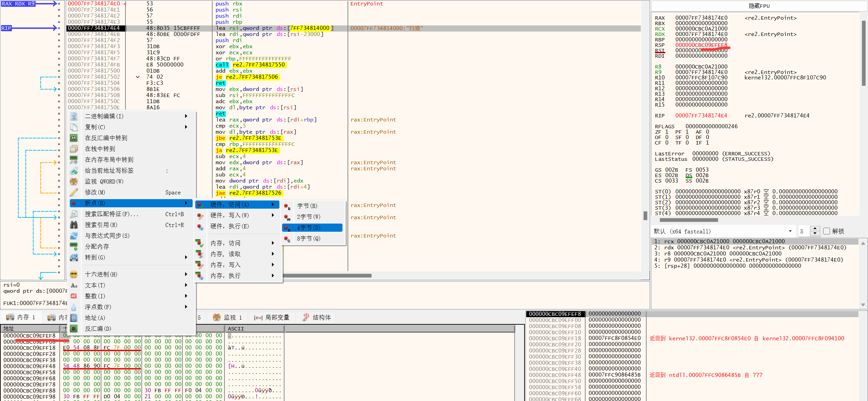868x401 pixels.
Task: Click the watch QWORD (监视 QWORD) icon
Action: 74,182
